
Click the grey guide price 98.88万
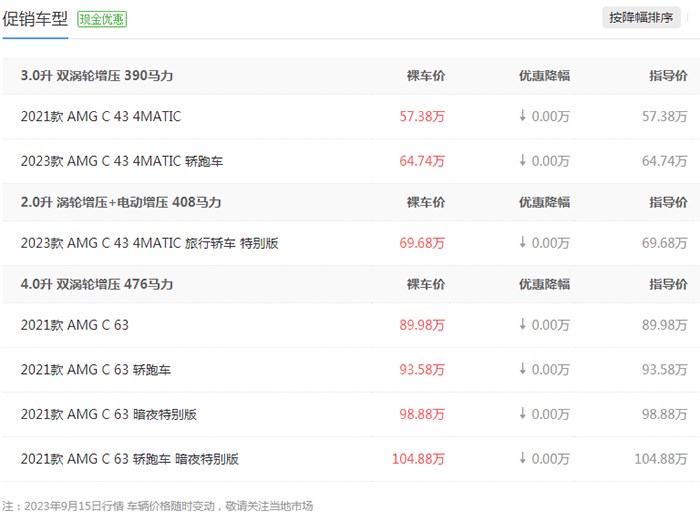(x=664, y=414)
